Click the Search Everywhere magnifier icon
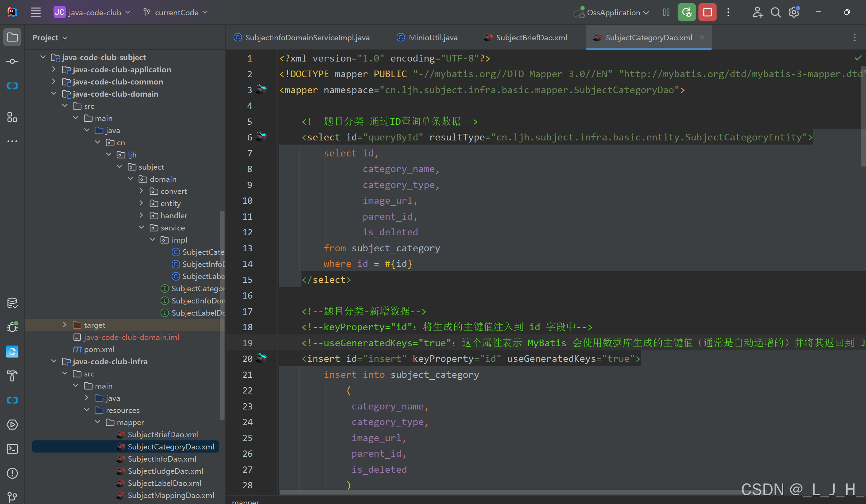The image size is (866, 504). point(776,13)
